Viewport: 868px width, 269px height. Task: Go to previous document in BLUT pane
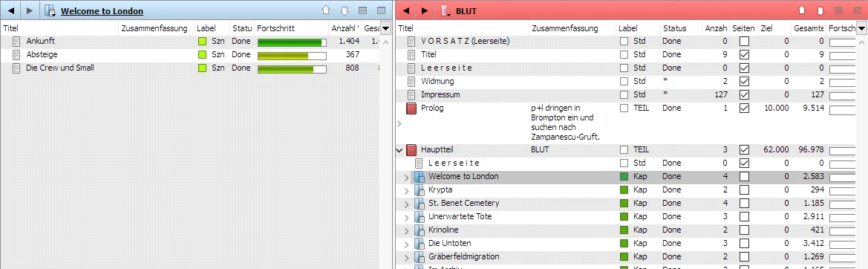[801, 10]
